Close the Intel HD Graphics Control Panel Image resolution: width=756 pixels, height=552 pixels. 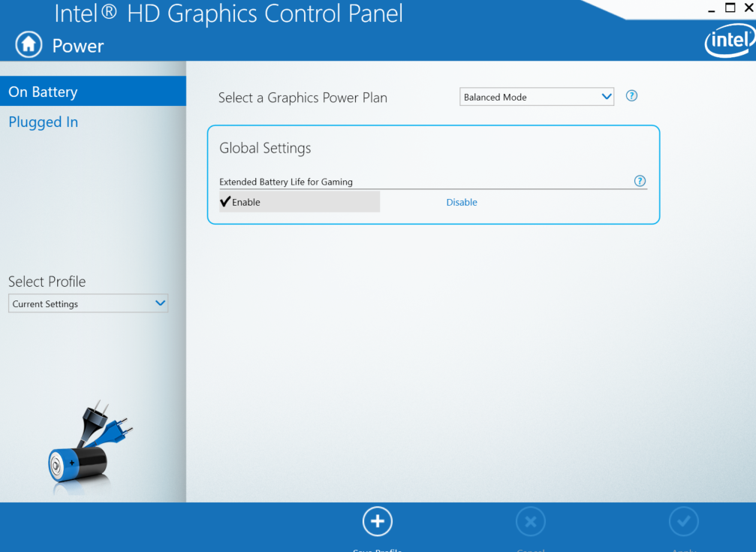748,8
